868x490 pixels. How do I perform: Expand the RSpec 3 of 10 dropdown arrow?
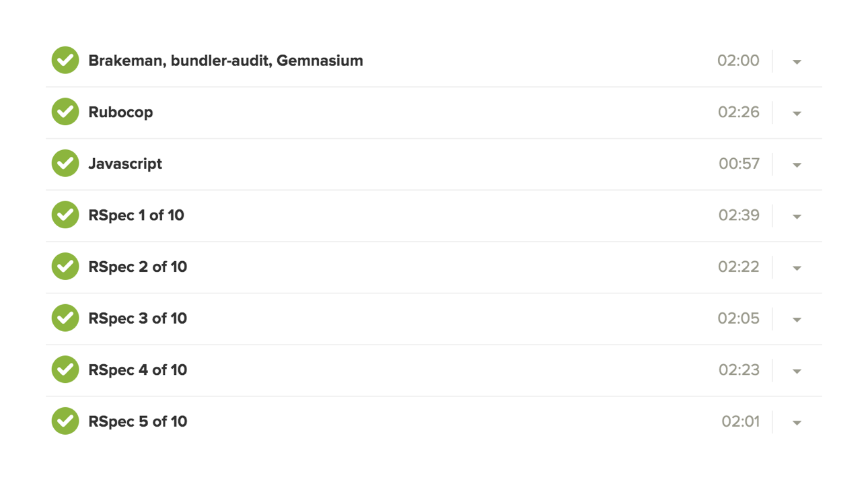pos(797,320)
